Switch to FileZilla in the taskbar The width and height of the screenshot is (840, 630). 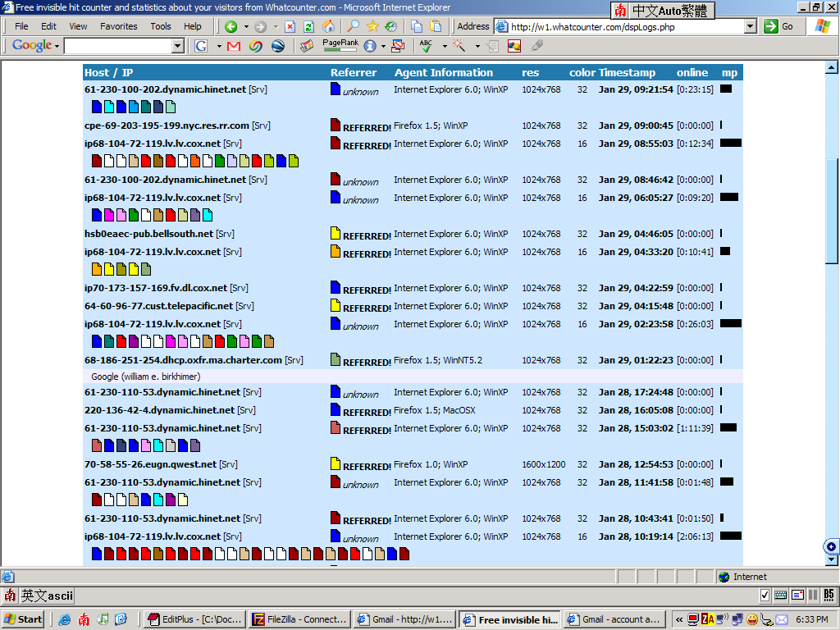(299, 619)
